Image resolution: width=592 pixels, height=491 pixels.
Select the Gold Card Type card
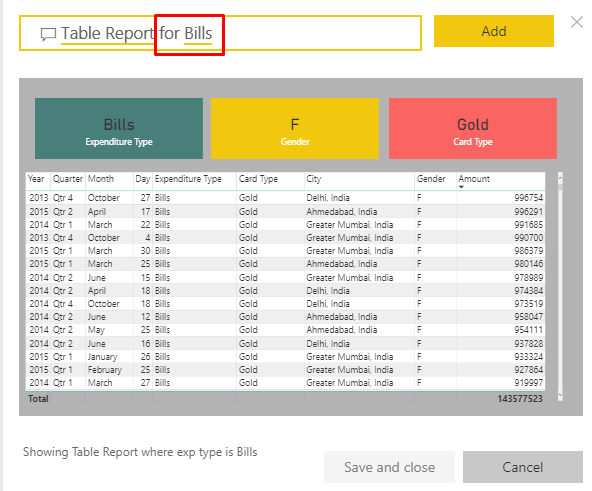click(x=473, y=128)
